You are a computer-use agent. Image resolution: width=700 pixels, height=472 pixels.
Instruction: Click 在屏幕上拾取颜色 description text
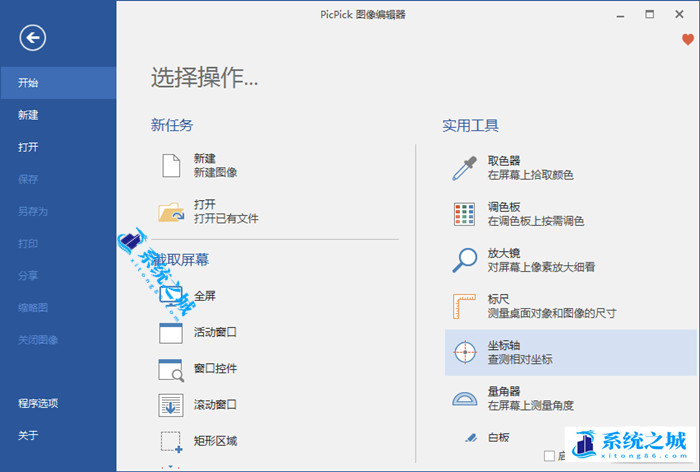(530, 175)
